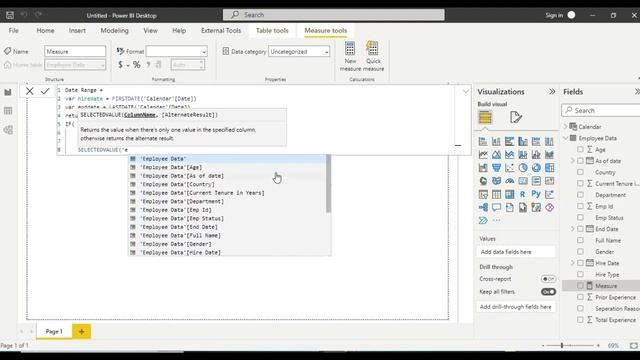640x360 pixels.
Task: Toggle the Cross-report drill through switch
Action: (548, 279)
